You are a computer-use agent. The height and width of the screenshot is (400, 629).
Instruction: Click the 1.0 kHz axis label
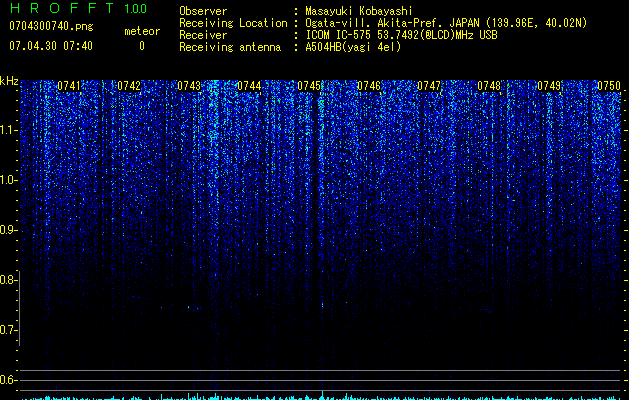tap(9, 180)
